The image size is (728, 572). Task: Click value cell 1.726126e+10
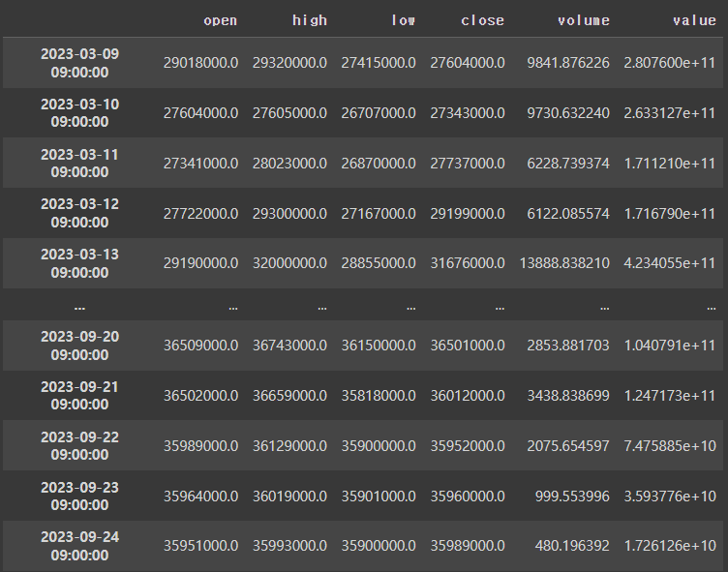click(x=670, y=546)
